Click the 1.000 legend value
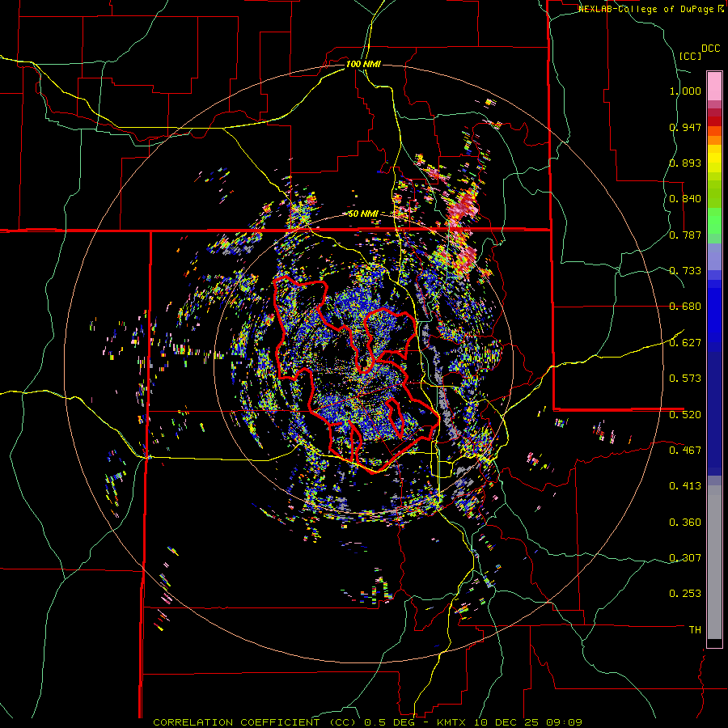 pos(685,91)
